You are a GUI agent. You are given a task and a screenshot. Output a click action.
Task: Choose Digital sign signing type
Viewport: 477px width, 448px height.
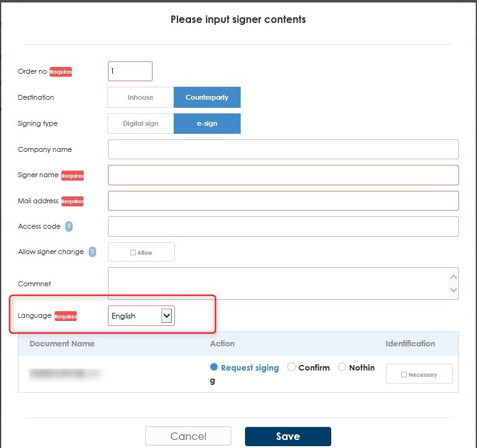(x=140, y=123)
